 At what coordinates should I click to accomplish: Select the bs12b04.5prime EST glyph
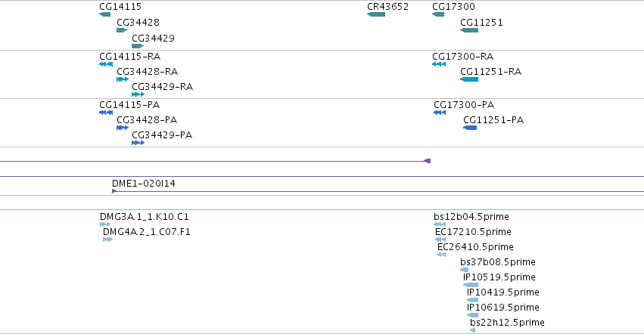click(440, 224)
